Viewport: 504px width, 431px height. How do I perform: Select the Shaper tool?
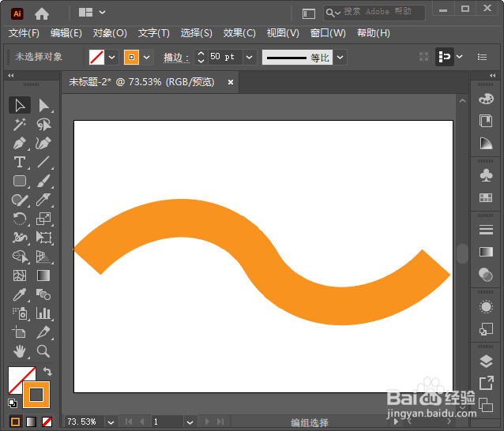click(20, 200)
